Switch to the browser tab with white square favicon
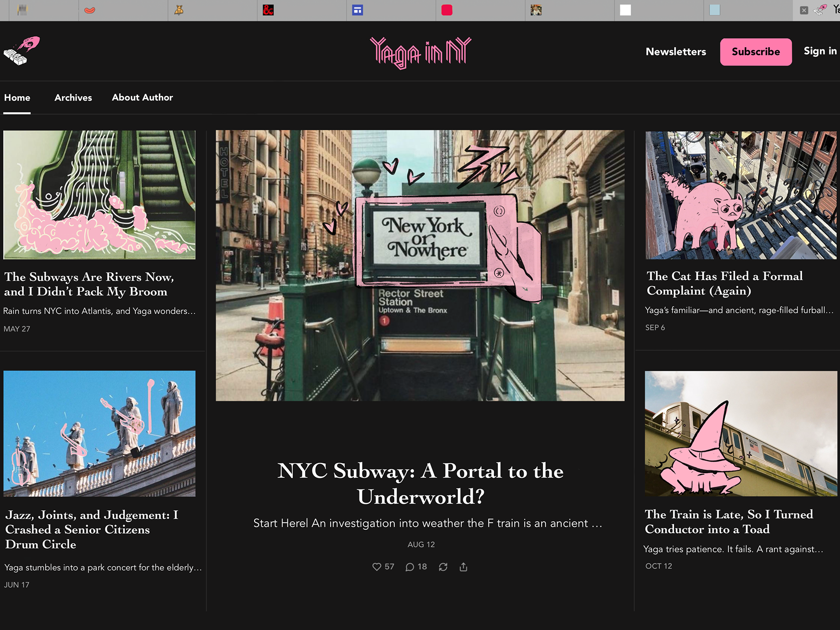 625,10
